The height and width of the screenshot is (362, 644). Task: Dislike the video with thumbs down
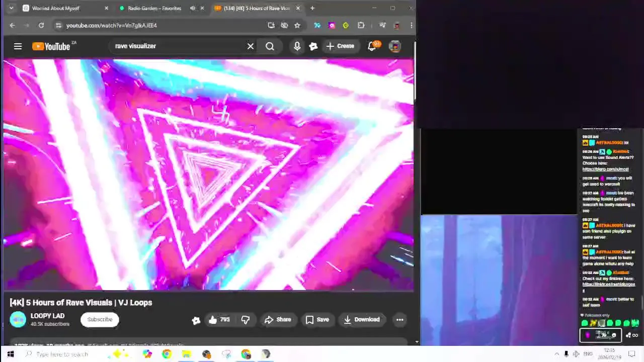(246, 319)
